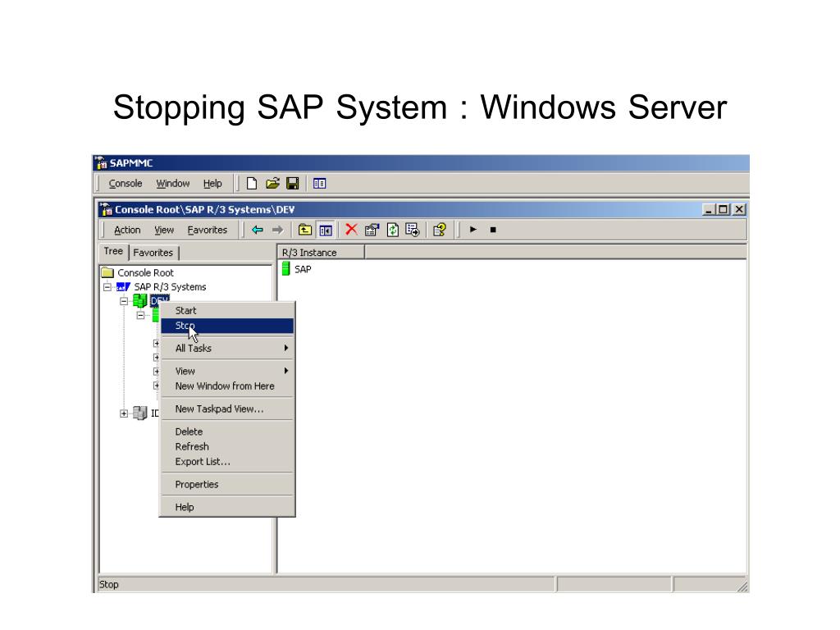
Task: Click the green DEV system icon in tree
Action: click(139, 300)
